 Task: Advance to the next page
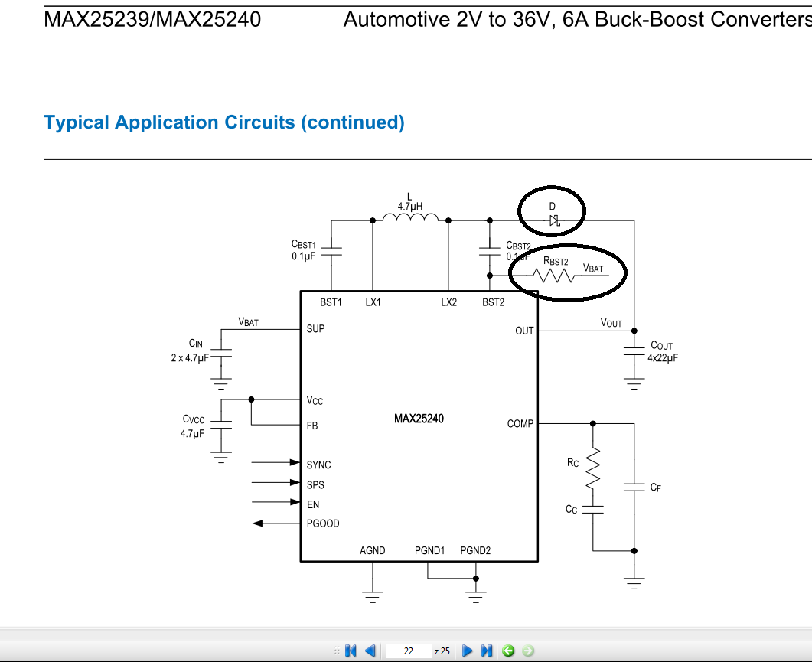[x=467, y=650]
